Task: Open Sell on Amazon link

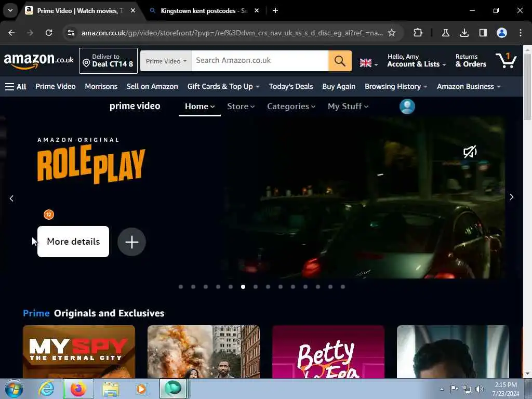Action: tap(152, 87)
